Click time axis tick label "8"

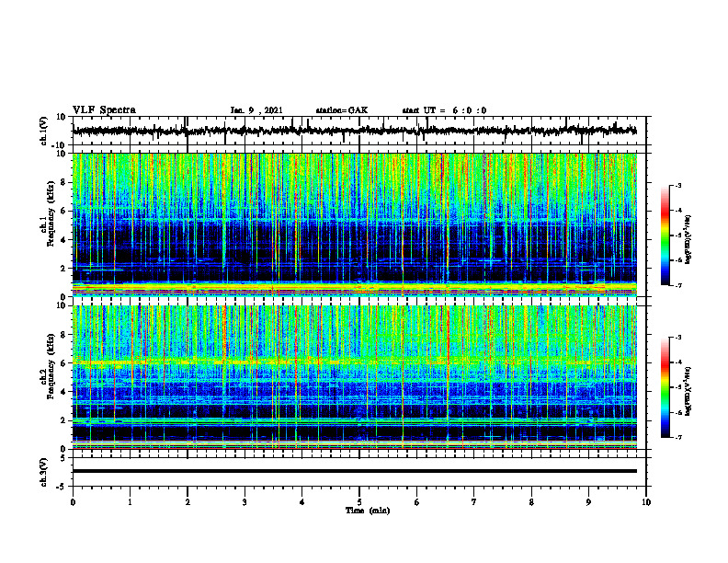(x=531, y=502)
